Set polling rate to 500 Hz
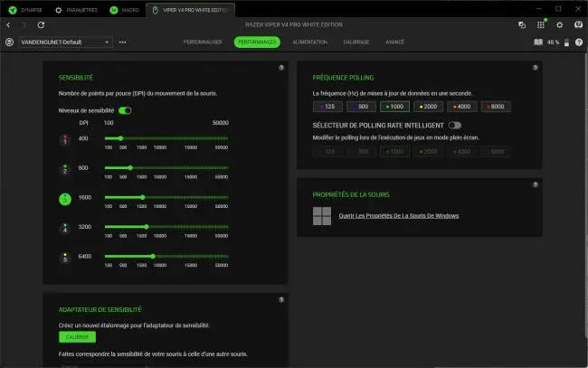 (x=361, y=107)
